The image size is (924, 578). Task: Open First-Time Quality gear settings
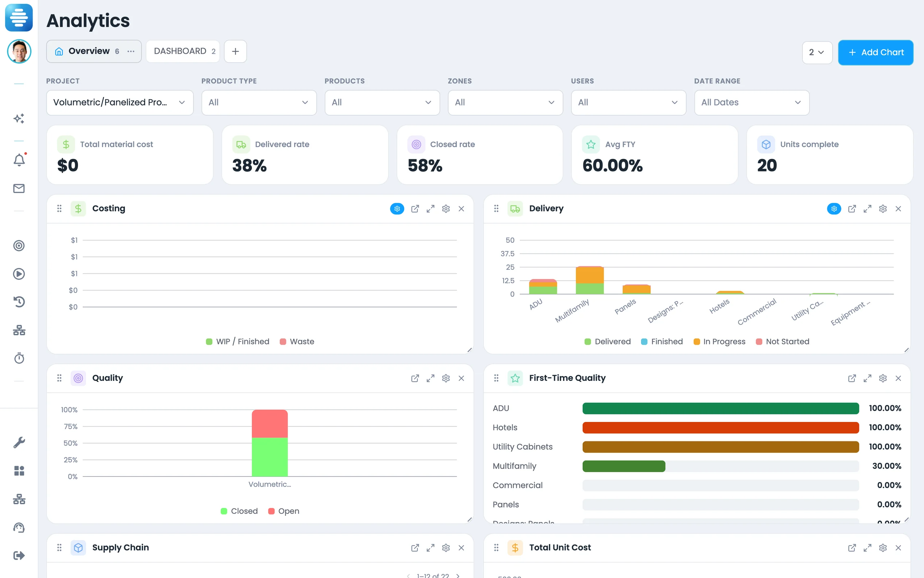coord(883,378)
